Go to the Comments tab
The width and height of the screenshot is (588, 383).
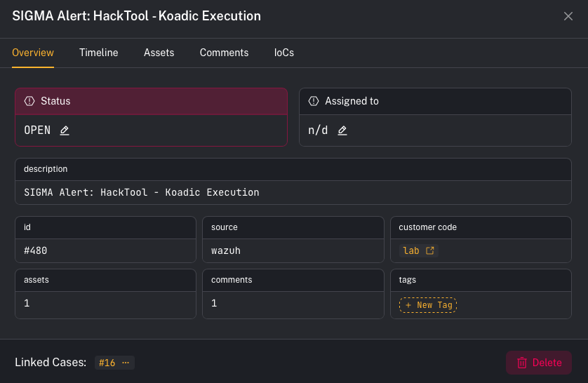click(224, 53)
